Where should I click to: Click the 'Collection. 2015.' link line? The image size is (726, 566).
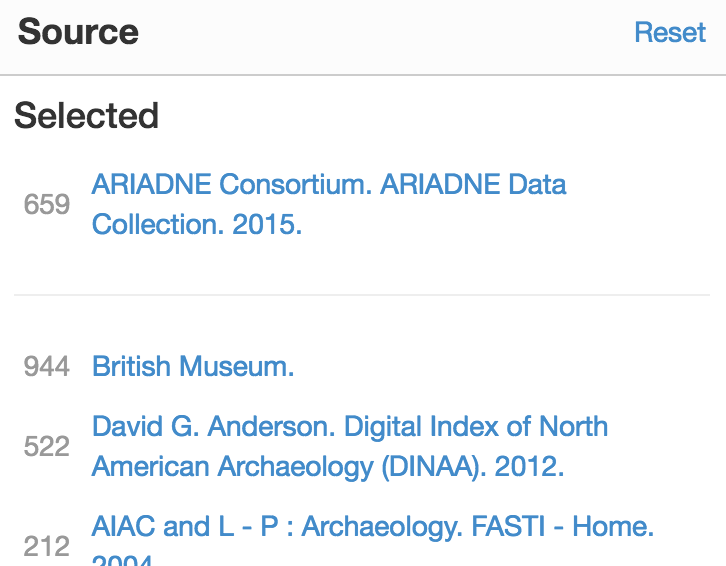197,225
